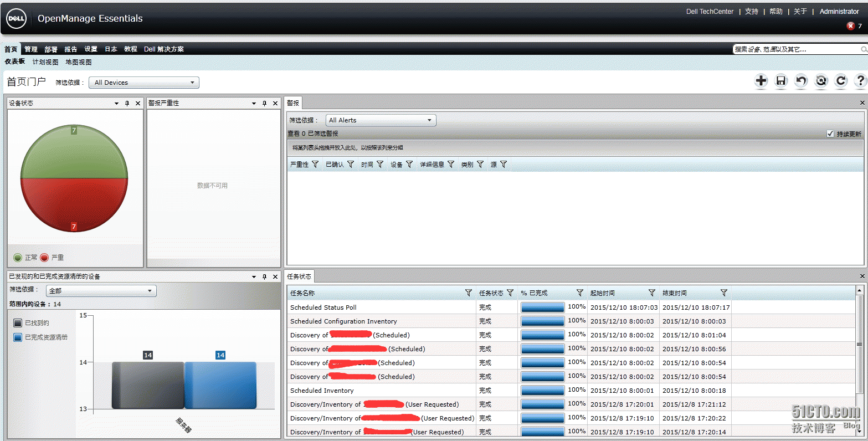868x441 pixels.
Task: Click the Administrator user link
Action: point(839,12)
